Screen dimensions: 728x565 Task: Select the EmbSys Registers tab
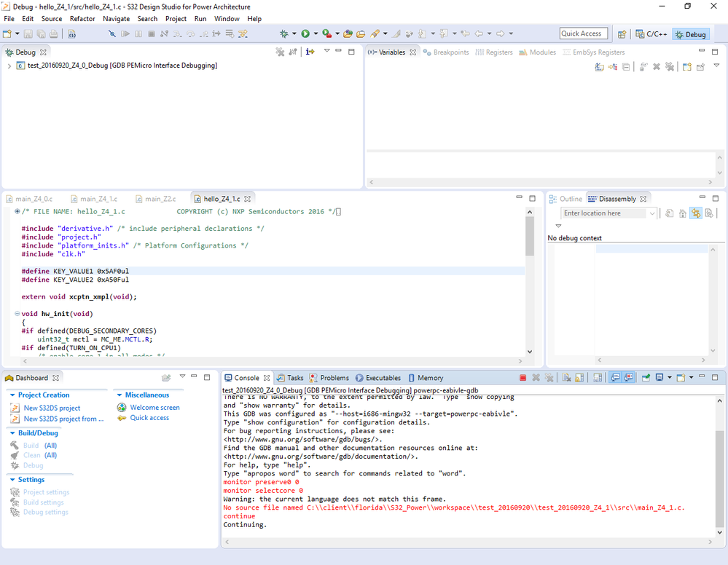point(594,52)
